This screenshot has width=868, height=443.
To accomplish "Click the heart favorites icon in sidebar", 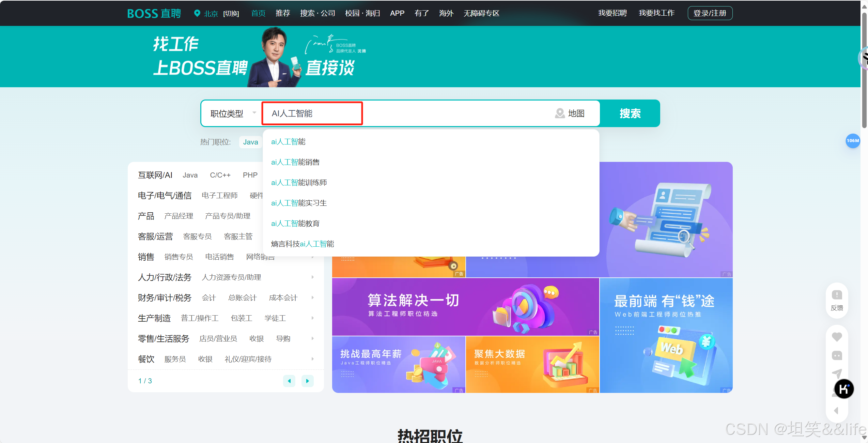I will click(837, 337).
